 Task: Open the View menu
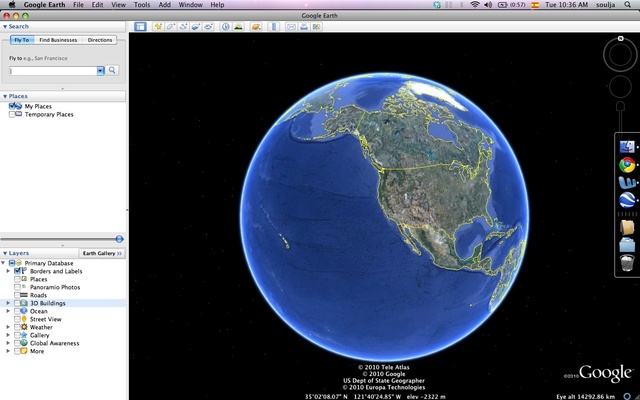click(x=118, y=5)
